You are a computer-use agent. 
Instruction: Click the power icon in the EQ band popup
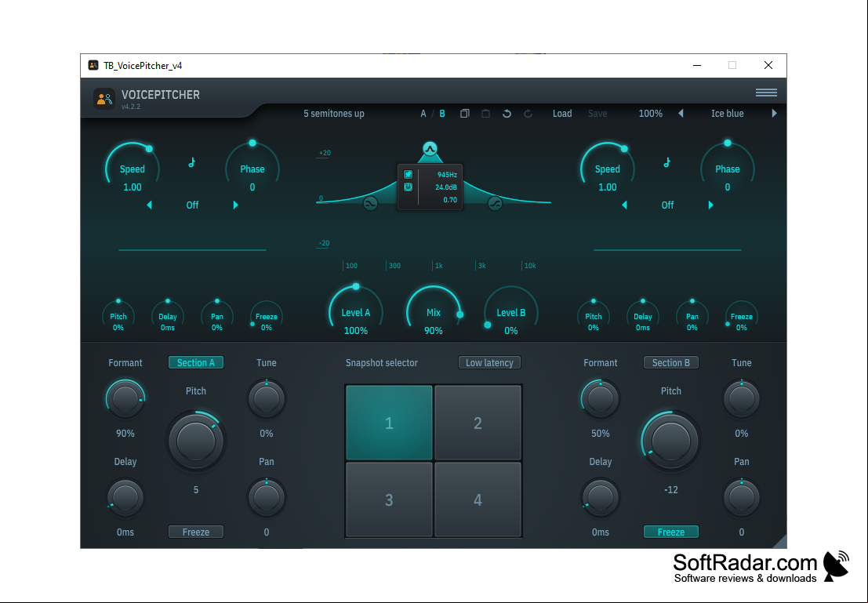(x=408, y=187)
